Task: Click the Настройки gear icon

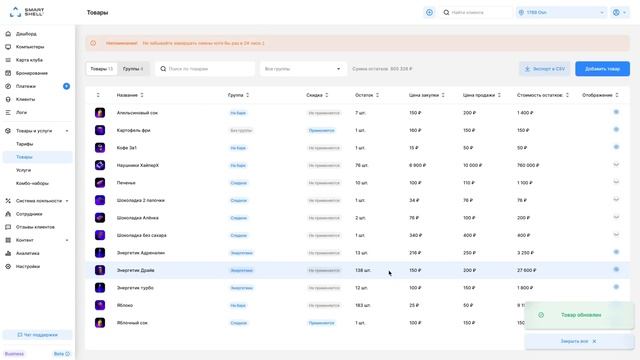Action: [8, 267]
